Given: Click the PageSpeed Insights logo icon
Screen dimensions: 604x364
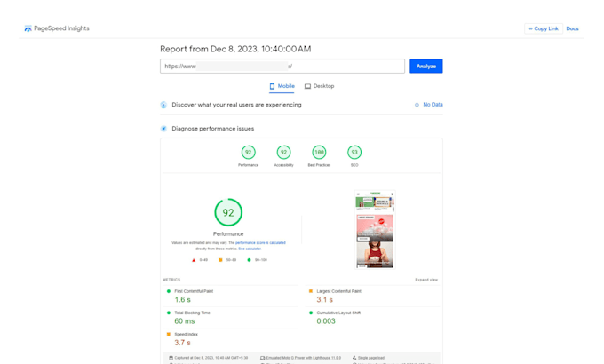Looking at the screenshot, I should (x=28, y=28).
